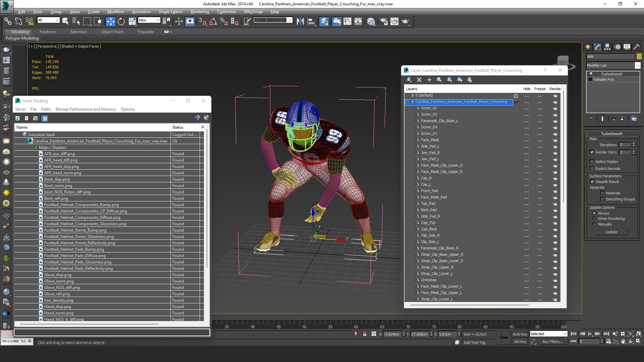
Task: Activate the Select Object tool
Action: [x=65, y=21]
